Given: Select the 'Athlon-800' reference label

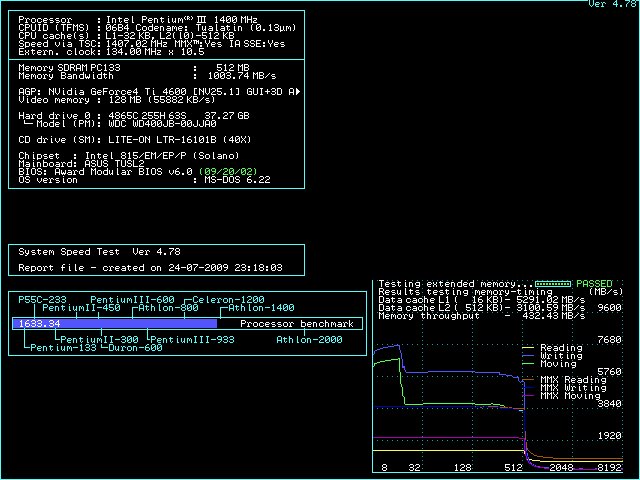Looking at the screenshot, I should click(168, 308).
